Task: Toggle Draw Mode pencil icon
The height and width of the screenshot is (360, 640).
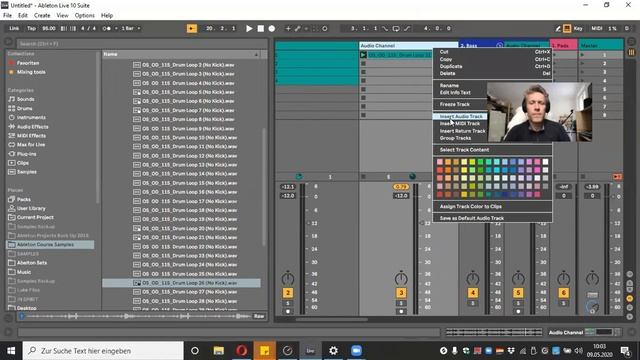Action: pyautogui.click(x=558, y=29)
